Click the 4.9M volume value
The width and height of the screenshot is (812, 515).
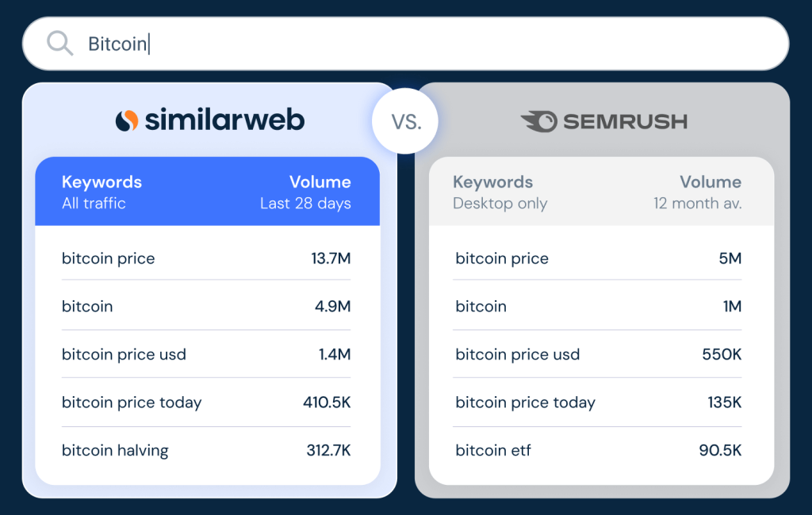tap(332, 307)
